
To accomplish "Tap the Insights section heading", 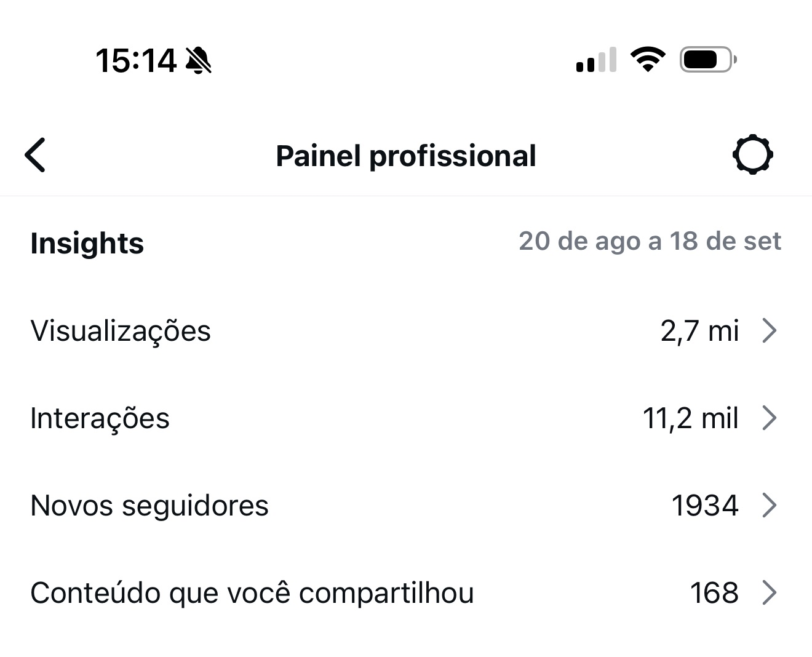I will click(x=87, y=243).
